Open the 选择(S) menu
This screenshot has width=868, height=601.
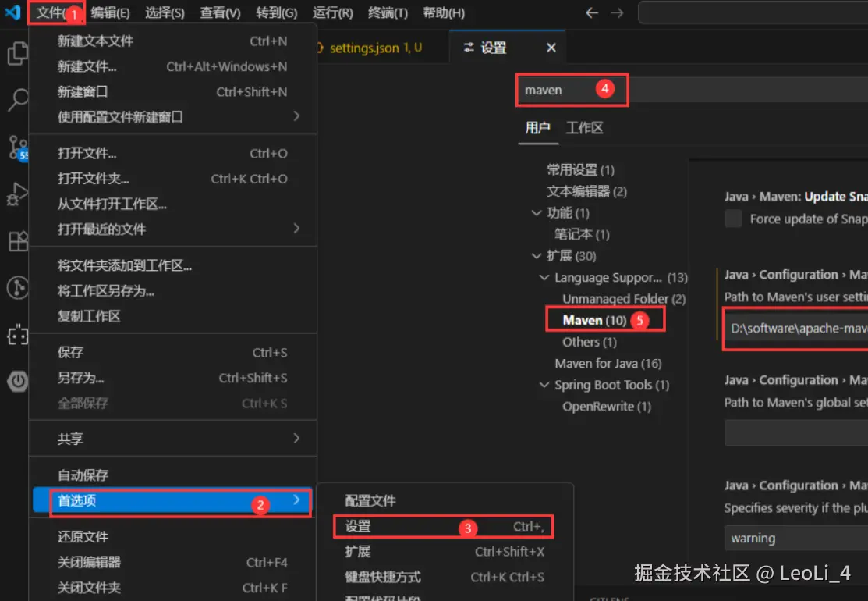point(165,12)
